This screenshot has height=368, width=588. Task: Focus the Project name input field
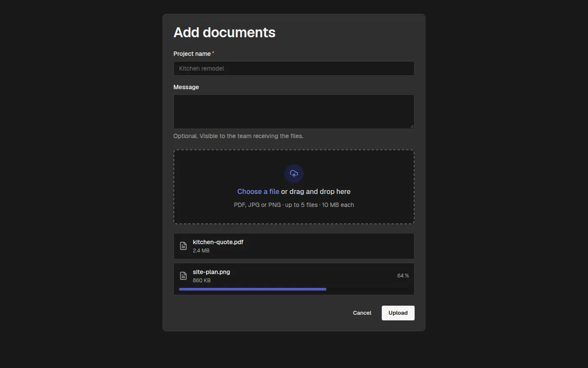(294, 68)
